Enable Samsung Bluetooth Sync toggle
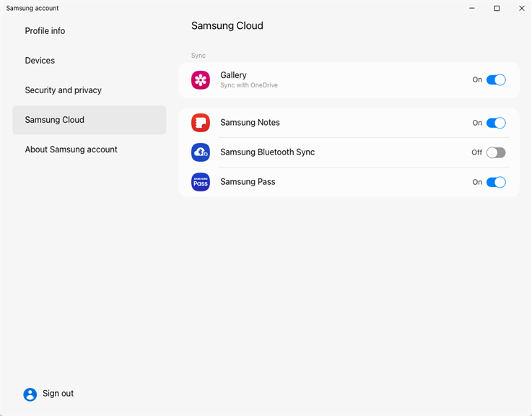Image resolution: width=532 pixels, height=416 pixels. coord(496,152)
